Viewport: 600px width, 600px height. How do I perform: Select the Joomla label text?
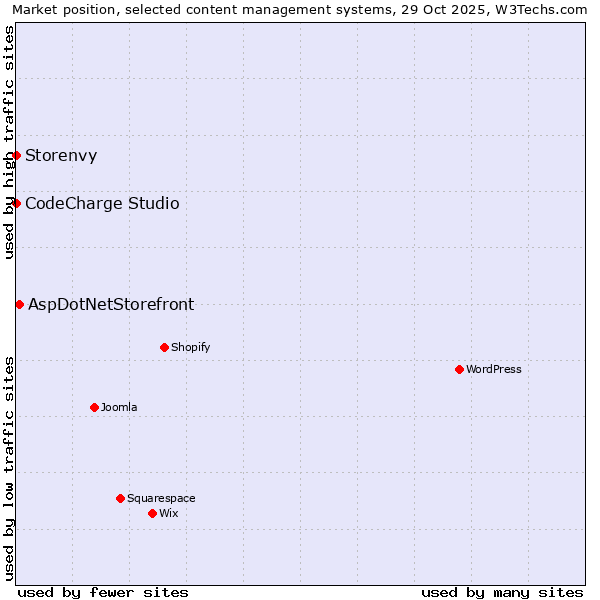[119, 407]
